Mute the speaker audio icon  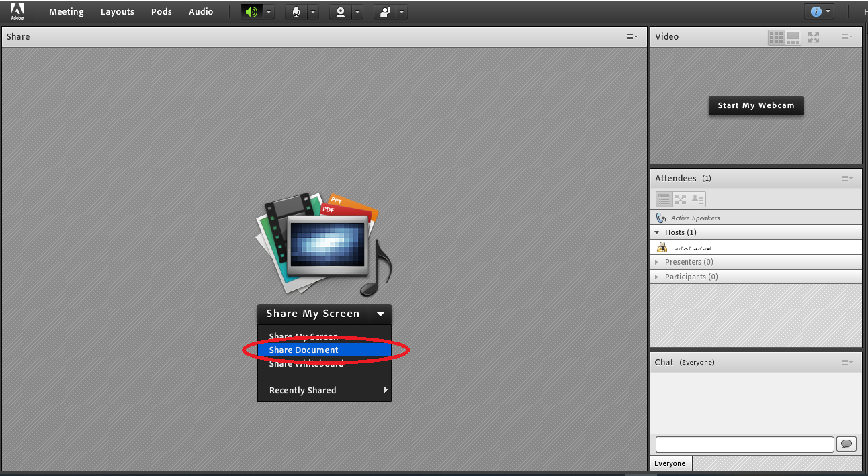[x=249, y=11]
